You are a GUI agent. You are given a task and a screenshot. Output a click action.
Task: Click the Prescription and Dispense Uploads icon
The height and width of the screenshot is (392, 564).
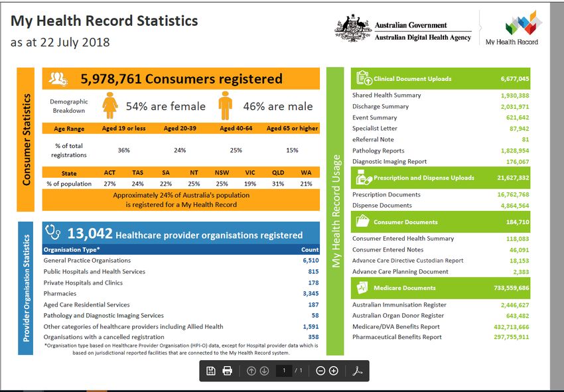click(364, 177)
